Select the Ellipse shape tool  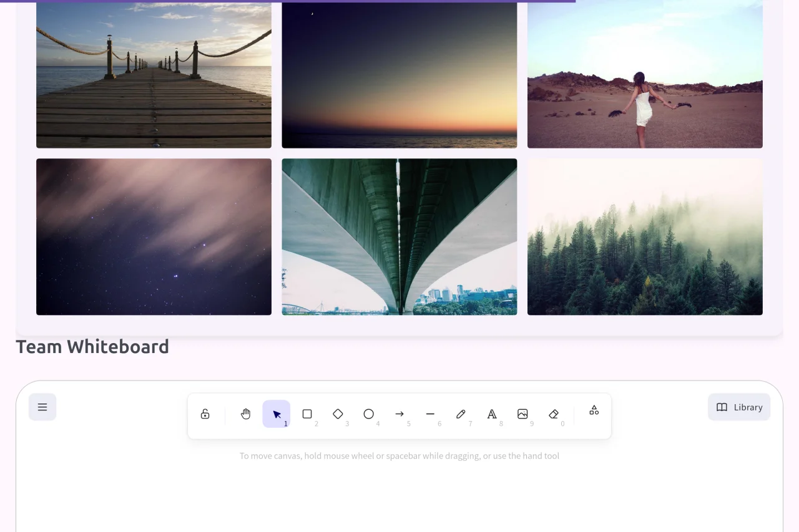click(x=369, y=414)
